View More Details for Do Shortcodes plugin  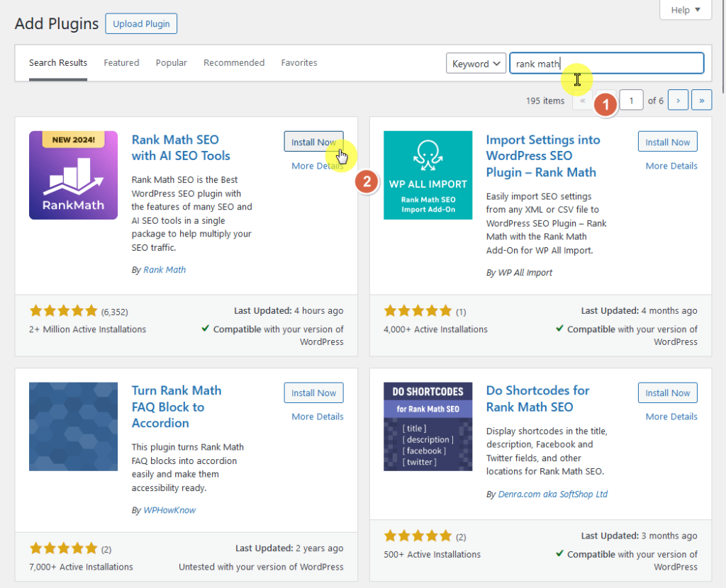pyautogui.click(x=671, y=417)
